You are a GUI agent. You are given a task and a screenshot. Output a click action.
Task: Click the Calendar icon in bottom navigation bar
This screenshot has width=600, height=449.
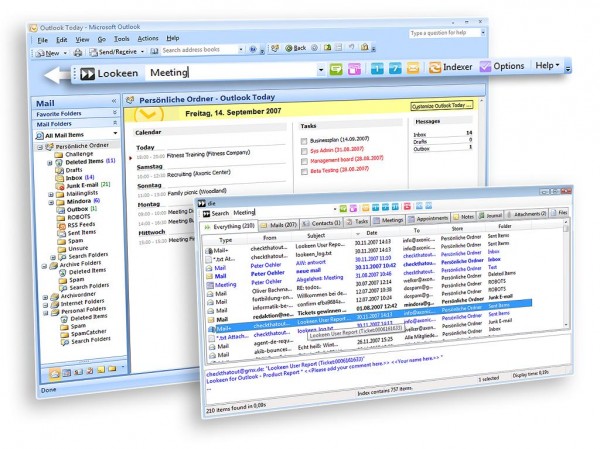pos(67,372)
